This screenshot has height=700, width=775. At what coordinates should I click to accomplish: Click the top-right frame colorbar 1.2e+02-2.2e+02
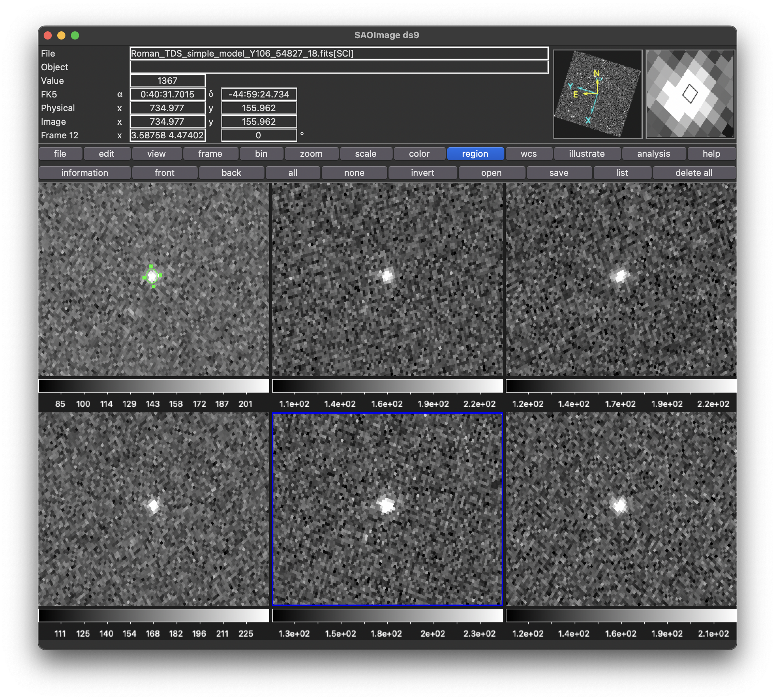621,386
